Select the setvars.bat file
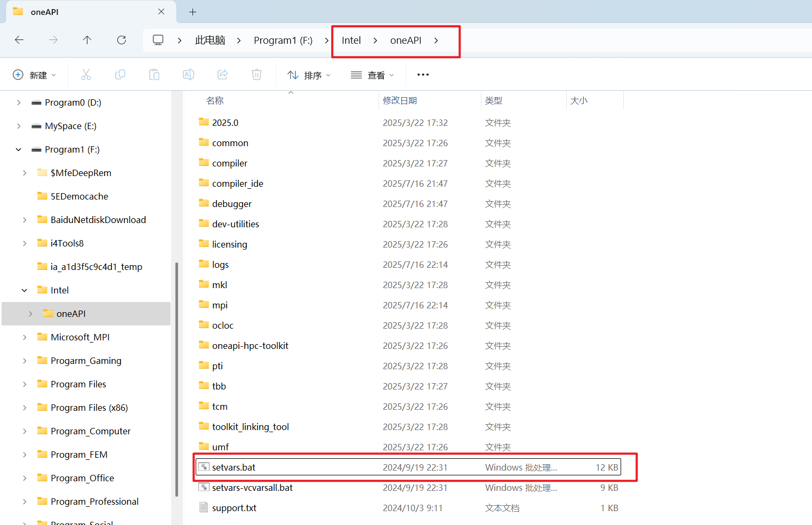The width and height of the screenshot is (812, 525). [x=234, y=467]
